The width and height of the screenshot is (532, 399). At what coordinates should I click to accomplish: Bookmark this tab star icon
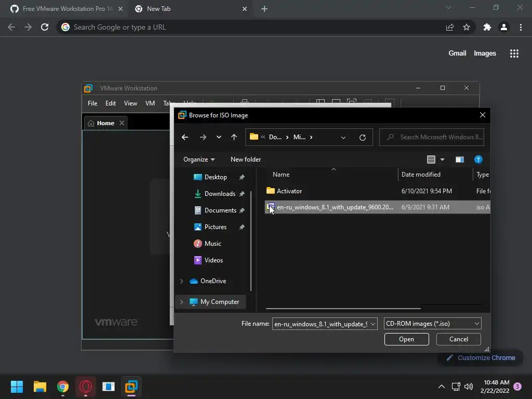[467, 27]
